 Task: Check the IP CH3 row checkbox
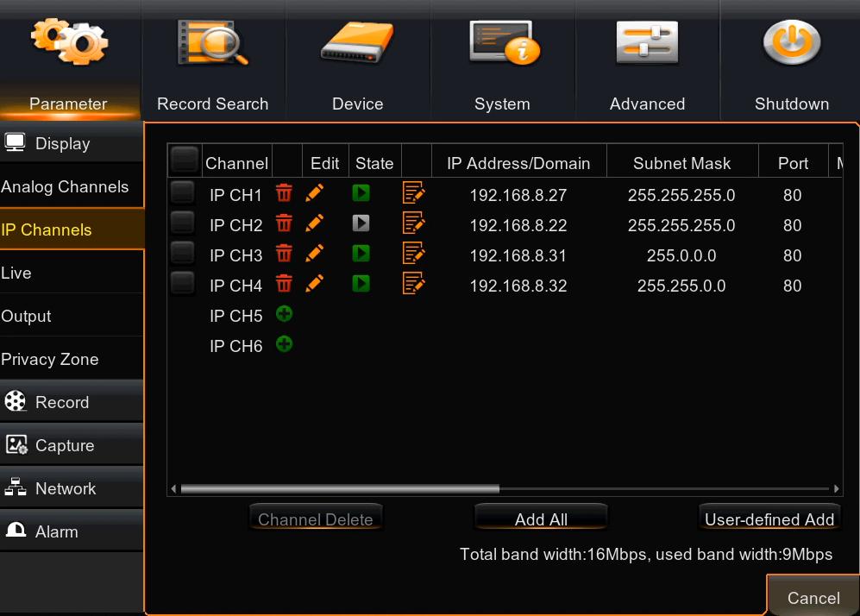point(182,253)
